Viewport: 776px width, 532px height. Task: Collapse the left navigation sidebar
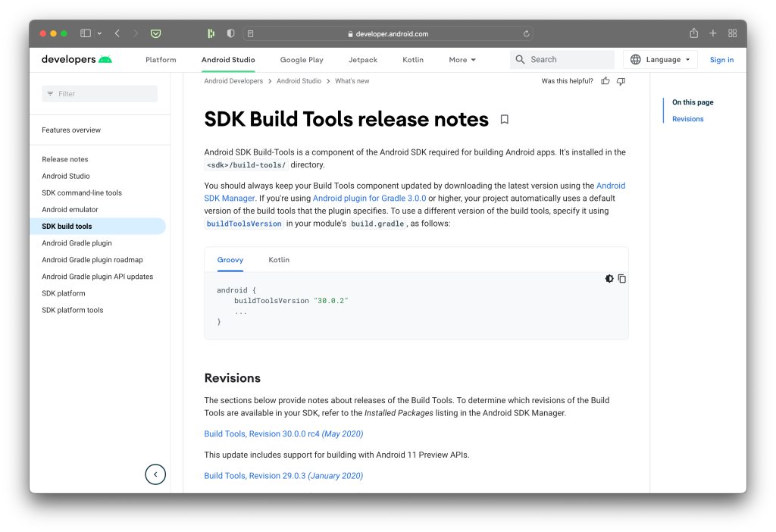point(155,474)
